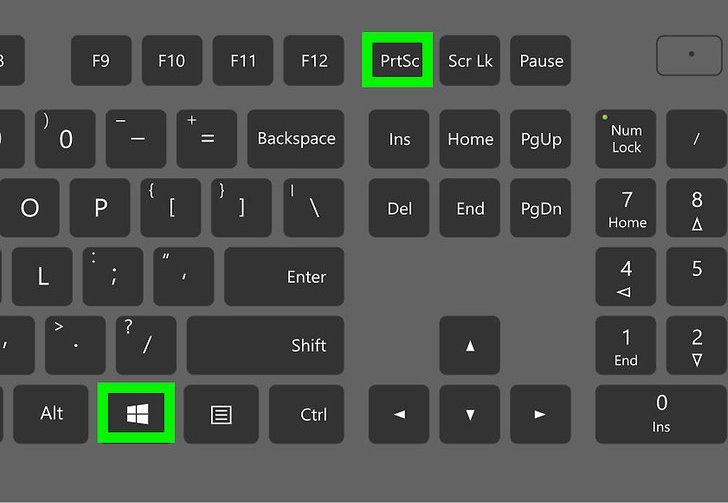Screen dimensions: 728x503
Task: Toggle the Scr Lk key
Action: [x=470, y=60]
